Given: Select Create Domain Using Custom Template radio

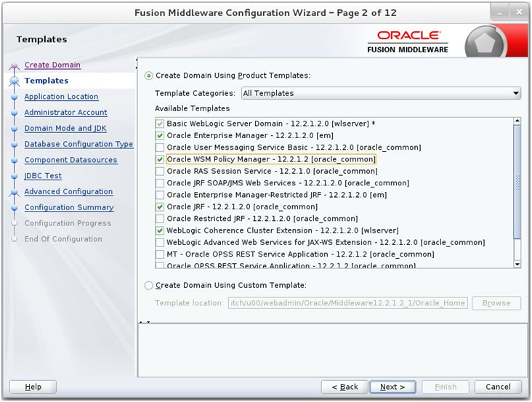Looking at the screenshot, I should (148, 285).
